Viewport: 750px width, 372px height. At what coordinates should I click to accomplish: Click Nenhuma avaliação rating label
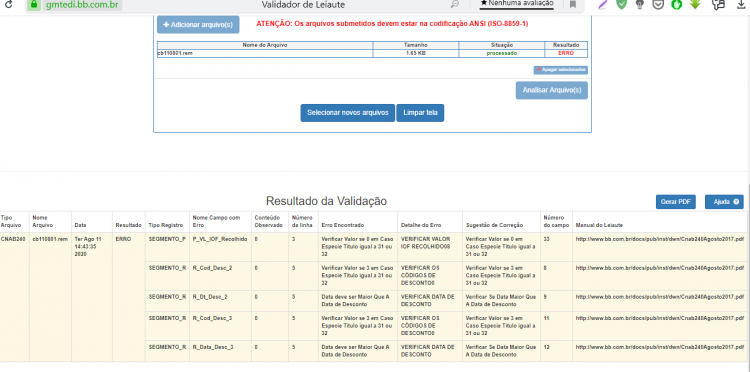517,3
